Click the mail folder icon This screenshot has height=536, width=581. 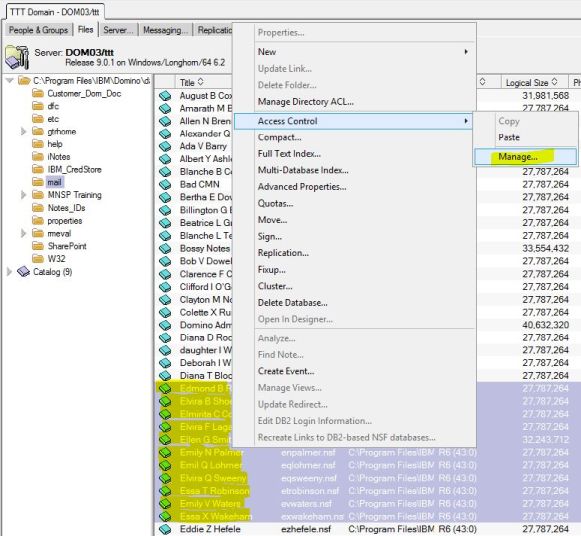(x=38, y=182)
